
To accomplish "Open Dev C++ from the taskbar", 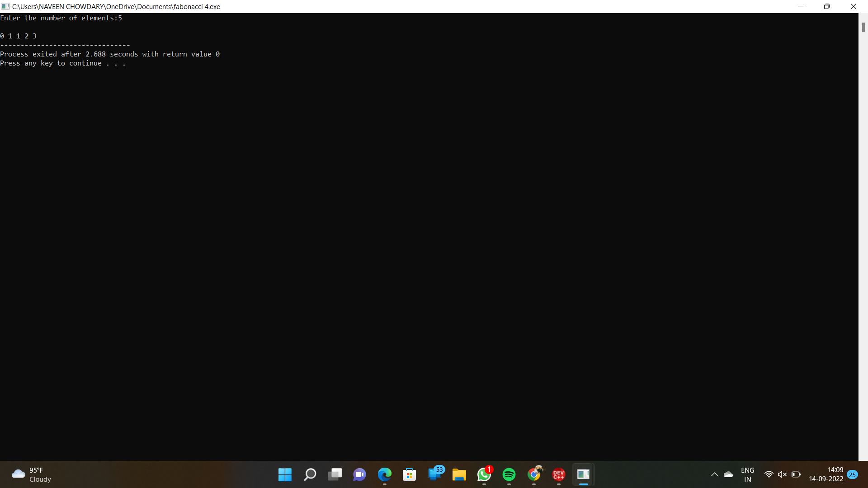I will 558,474.
